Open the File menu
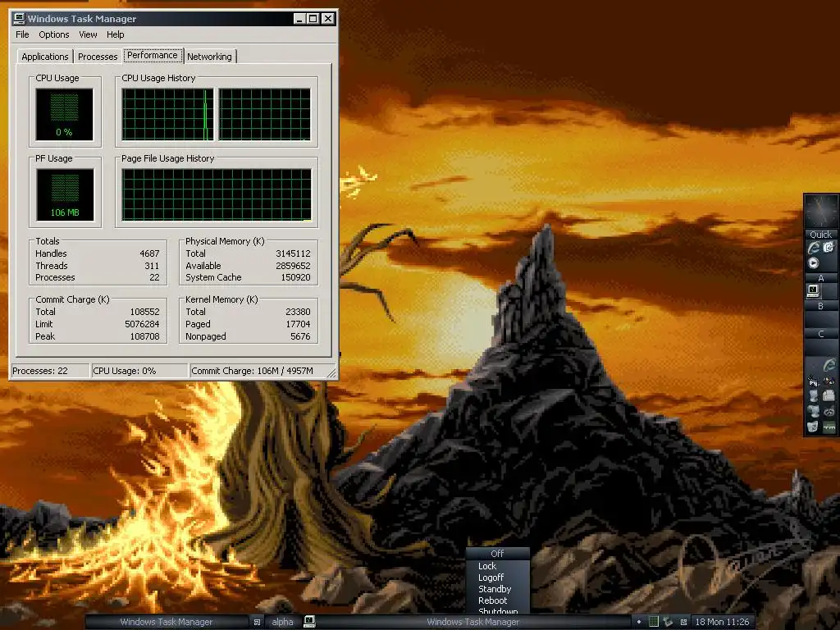840x630 pixels. pyautogui.click(x=22, y=34)
